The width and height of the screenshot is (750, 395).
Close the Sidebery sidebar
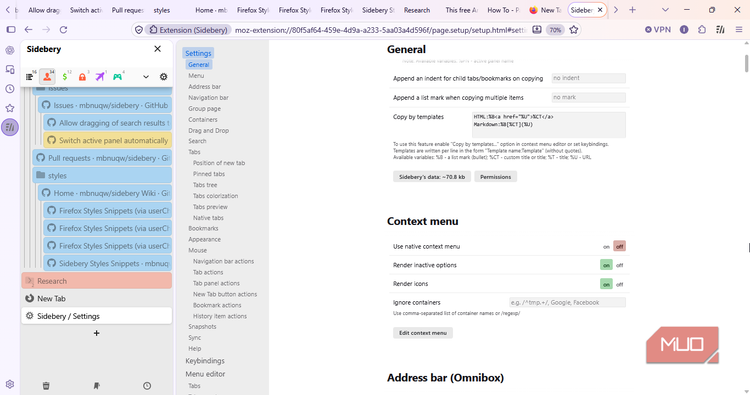click(157, 49)
